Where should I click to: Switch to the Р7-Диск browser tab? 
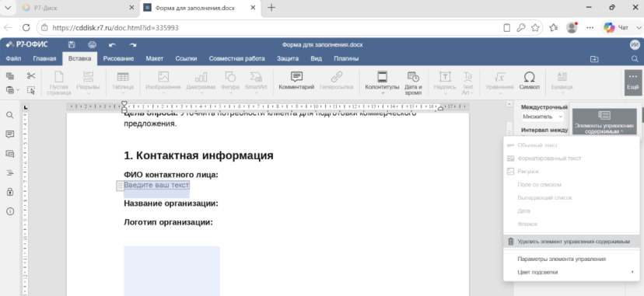77,7
